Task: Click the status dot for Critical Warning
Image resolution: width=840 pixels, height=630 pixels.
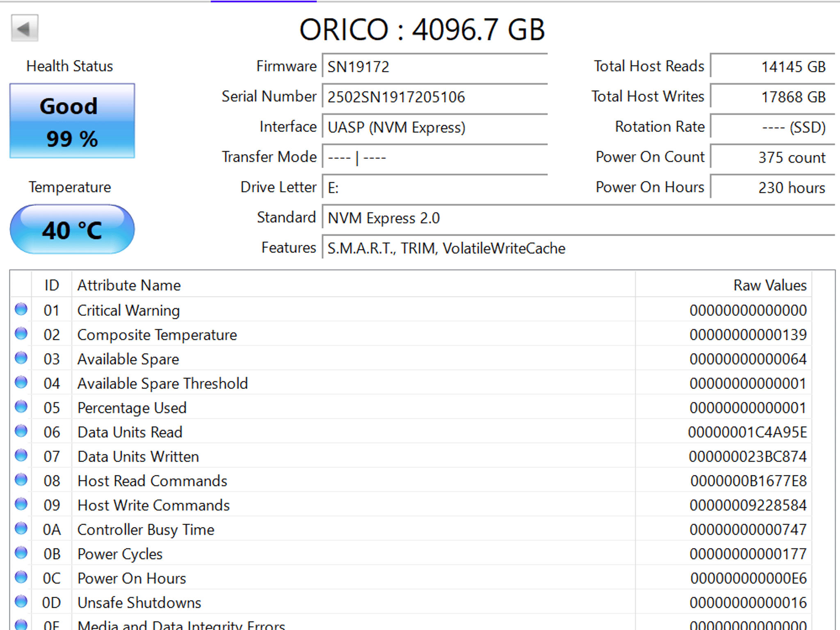Action: pyautogui.click(x=21, y=309)
